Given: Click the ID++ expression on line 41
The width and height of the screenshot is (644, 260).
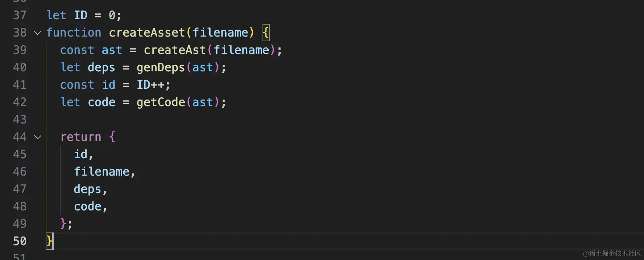Looking at the screenshot, I should (x=150, y=85).
